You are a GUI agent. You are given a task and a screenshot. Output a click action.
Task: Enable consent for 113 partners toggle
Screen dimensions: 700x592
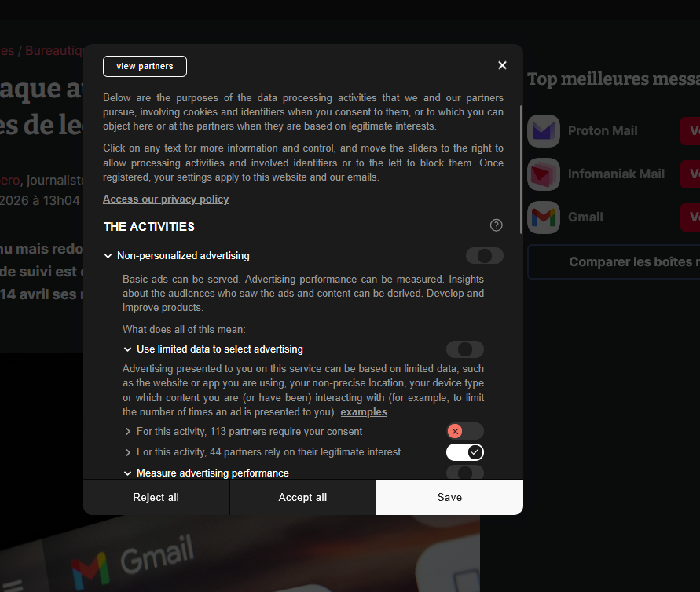point(464,431)
